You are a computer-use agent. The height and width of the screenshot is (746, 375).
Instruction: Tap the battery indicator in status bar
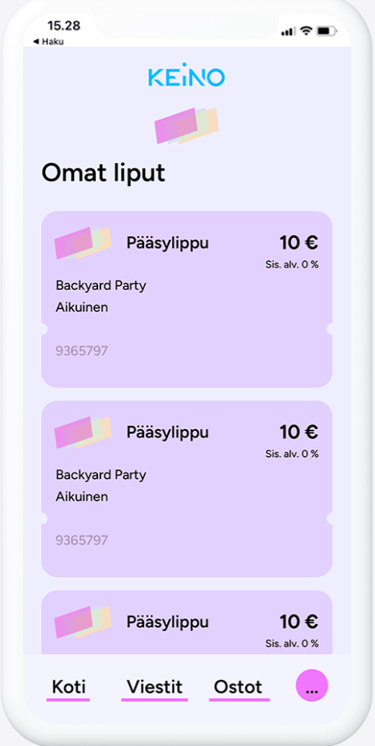[326, 31]
